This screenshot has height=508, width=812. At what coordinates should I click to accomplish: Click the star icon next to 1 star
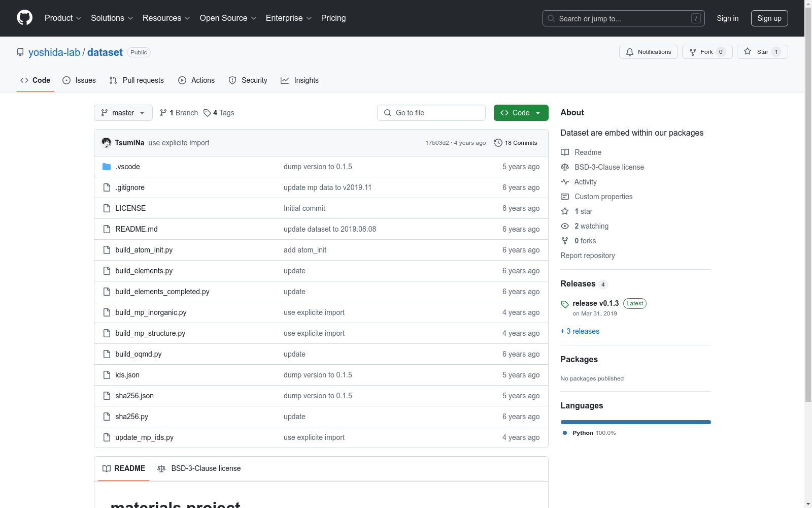(x=565, y=211)
